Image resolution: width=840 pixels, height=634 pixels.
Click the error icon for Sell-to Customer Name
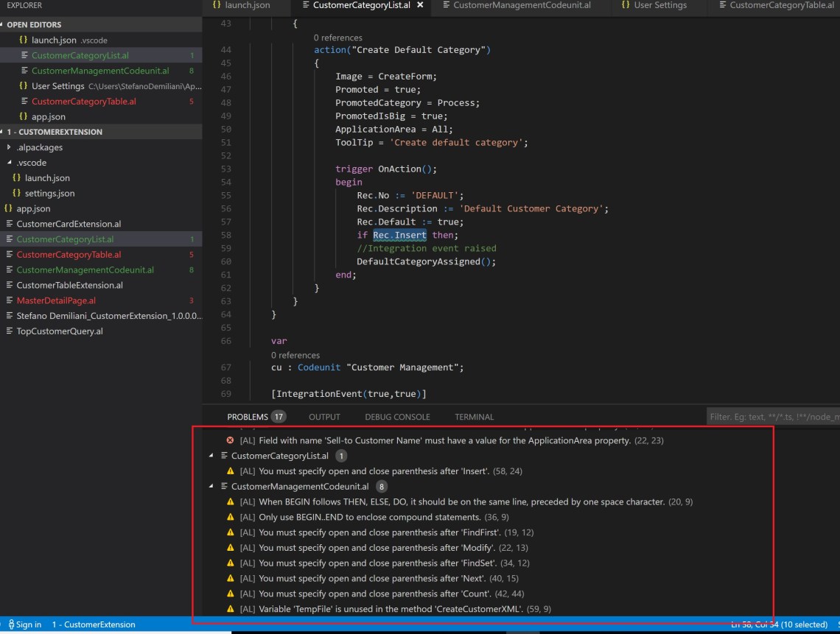click(x=230, y=440)
